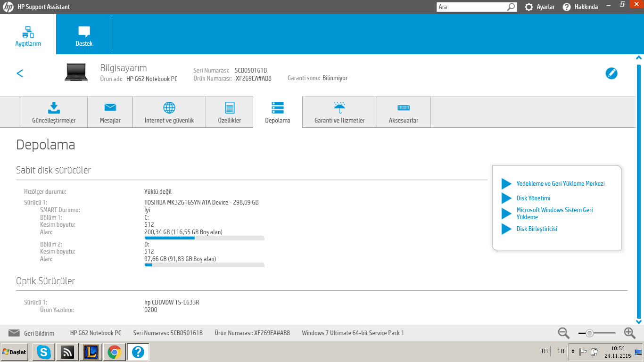Zoom in with the plus magnifier
Screen dimensions: 644x362
pos(630,333)
